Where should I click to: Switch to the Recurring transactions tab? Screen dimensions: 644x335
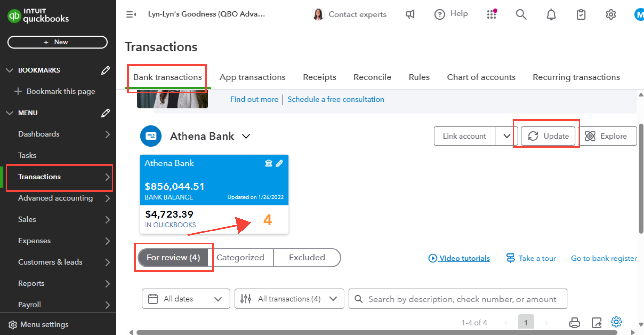click(x=576, y=77)
